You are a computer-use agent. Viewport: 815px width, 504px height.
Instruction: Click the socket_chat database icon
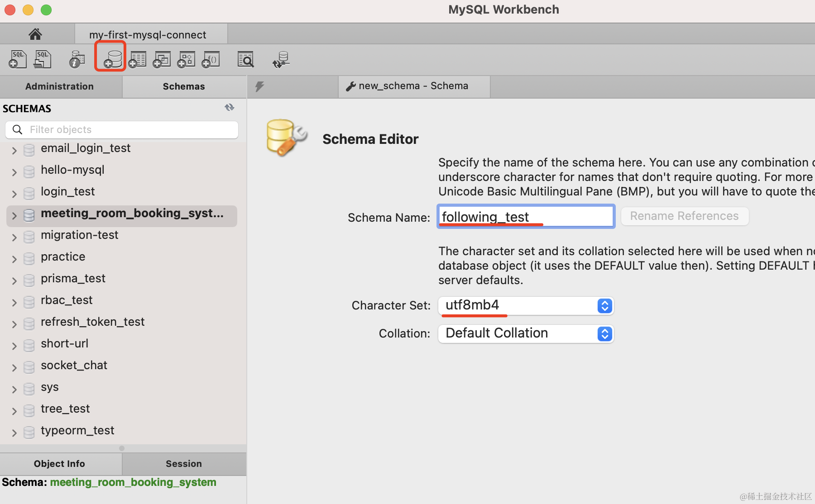[29, 367]
